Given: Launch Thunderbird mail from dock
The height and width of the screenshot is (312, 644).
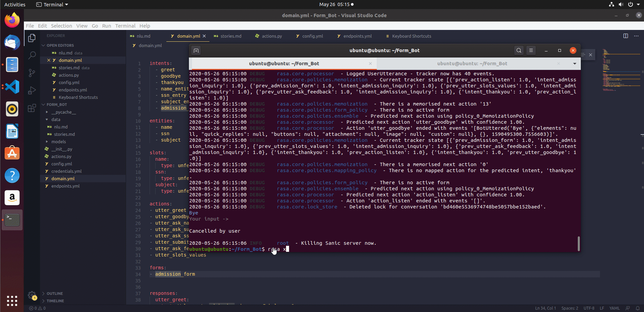Looking at the screenshot, I should pos(12,42).
